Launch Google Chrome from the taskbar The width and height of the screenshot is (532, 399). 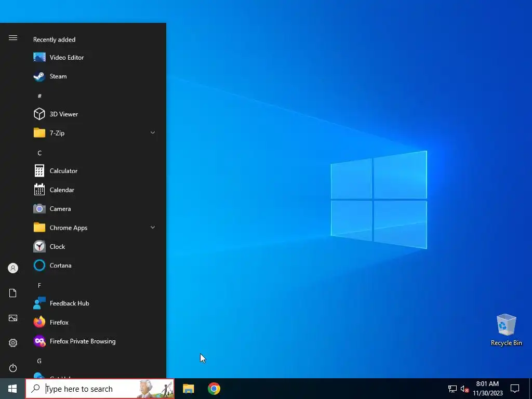pos(214,389)
